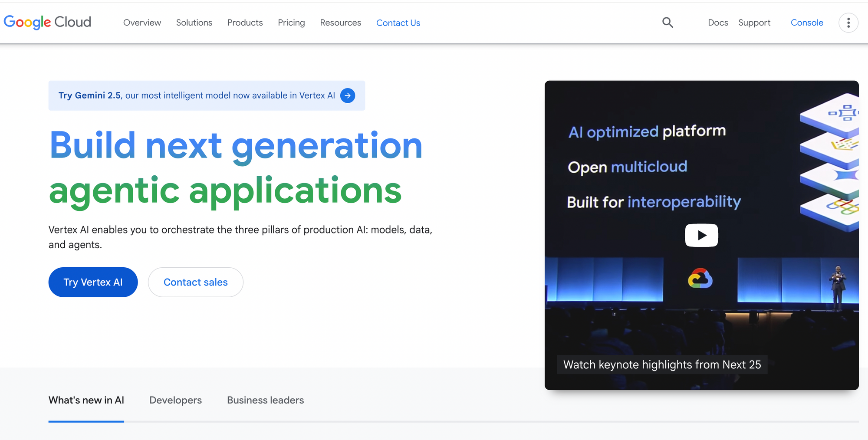Click 'Built for interoperability' text in video
This screenshot has width=868, height=440.
(654, 202)
